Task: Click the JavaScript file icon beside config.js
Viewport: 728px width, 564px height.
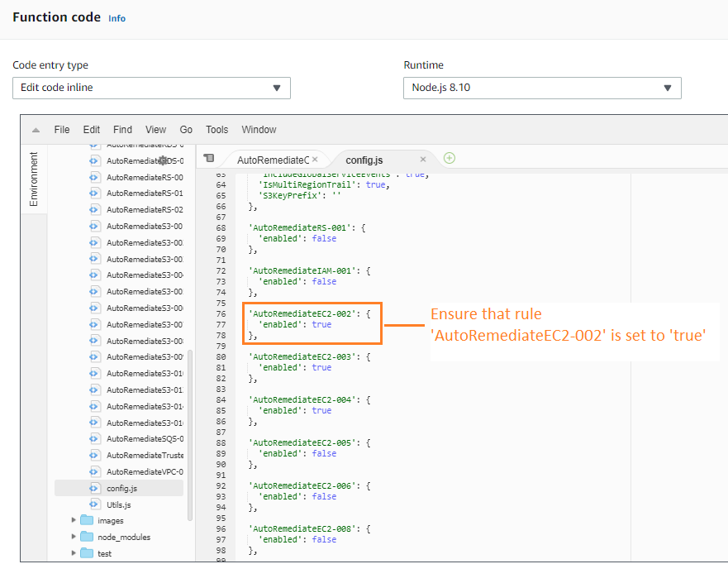Action: click(x=93, y=488)
